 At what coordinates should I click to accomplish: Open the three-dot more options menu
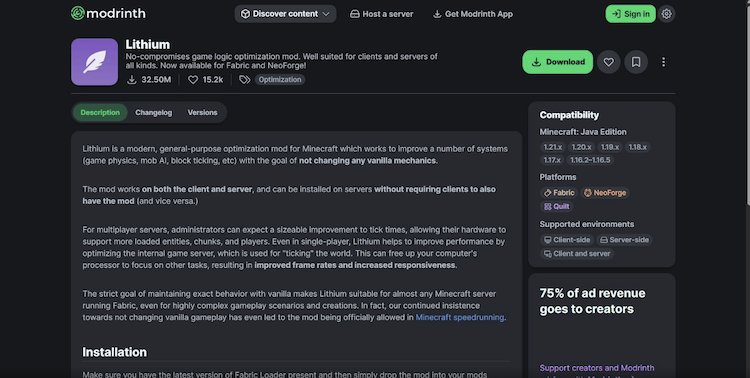point(663,62)
